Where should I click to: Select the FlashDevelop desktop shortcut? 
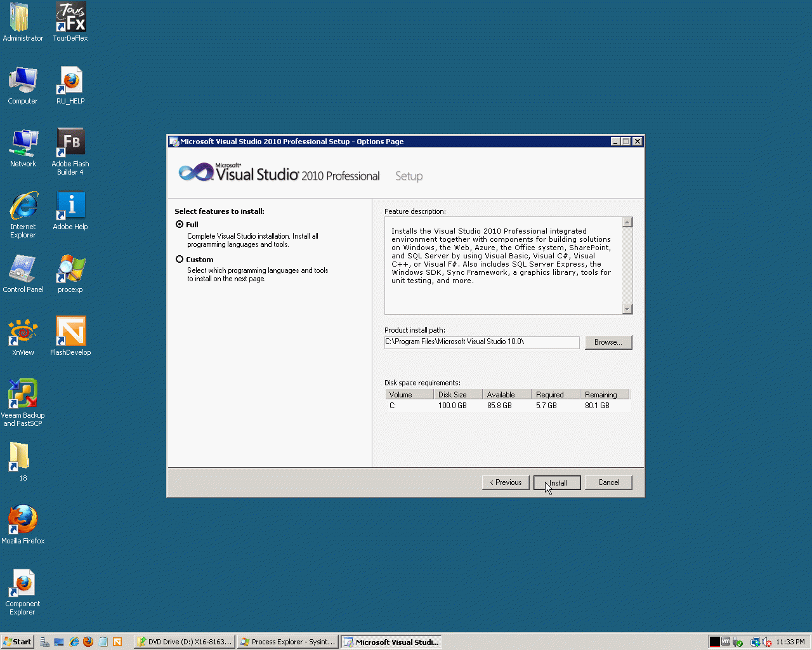[x=70, y=336]
